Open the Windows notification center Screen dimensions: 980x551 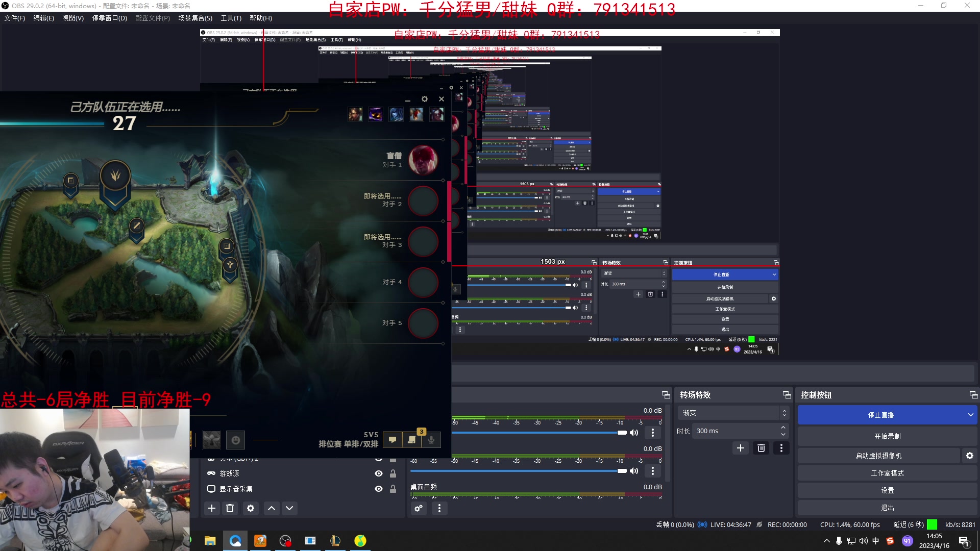964,541
